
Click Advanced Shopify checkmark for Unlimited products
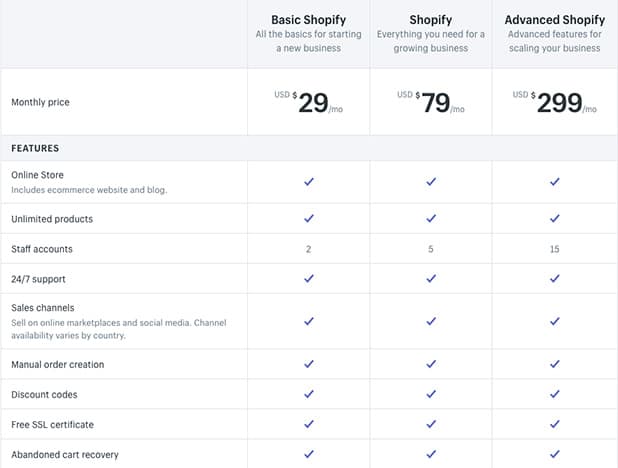(554, 218)
